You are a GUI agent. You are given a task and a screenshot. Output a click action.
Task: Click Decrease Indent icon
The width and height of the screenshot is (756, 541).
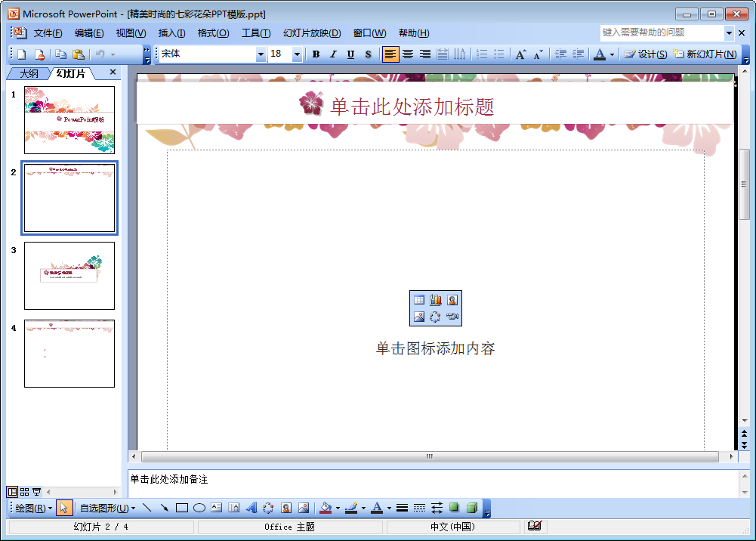(560, 54)
